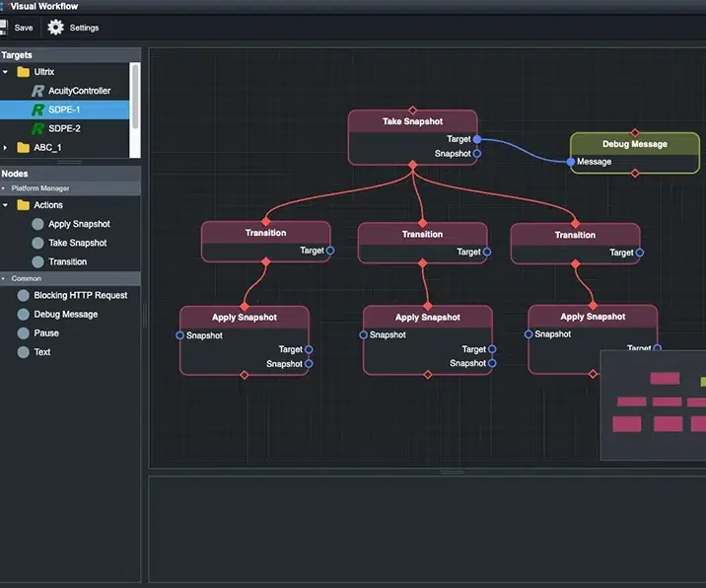The height and width of the screenshot is (588, 706).
Task: Click left Apply Snapshot's Snapshot output port
Action: pyautogui.click(x=309, y=364)
